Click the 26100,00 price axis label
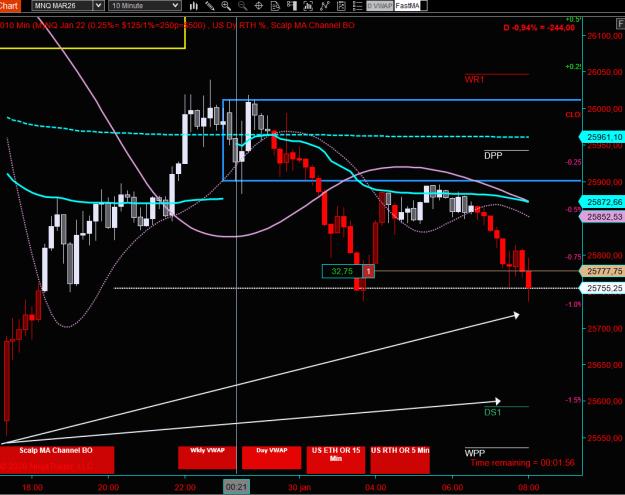This screenshot has height=495, width=625. tap(605, 36)
